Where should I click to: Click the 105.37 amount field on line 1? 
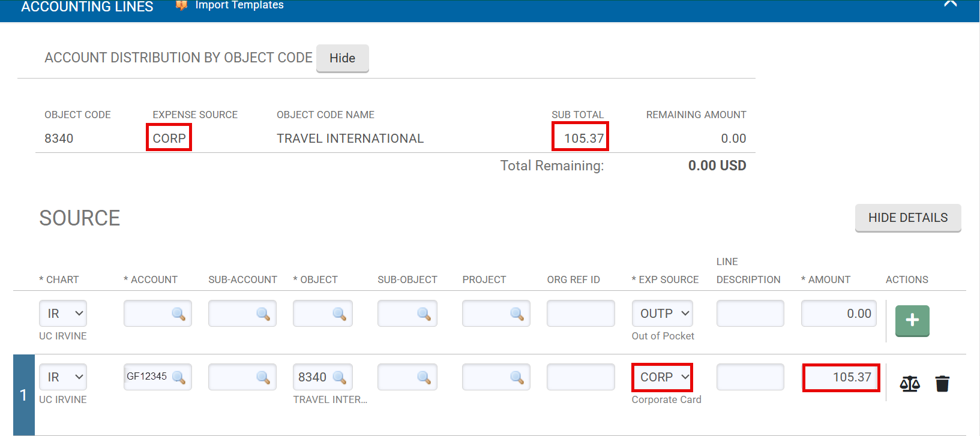pos(840,377)
